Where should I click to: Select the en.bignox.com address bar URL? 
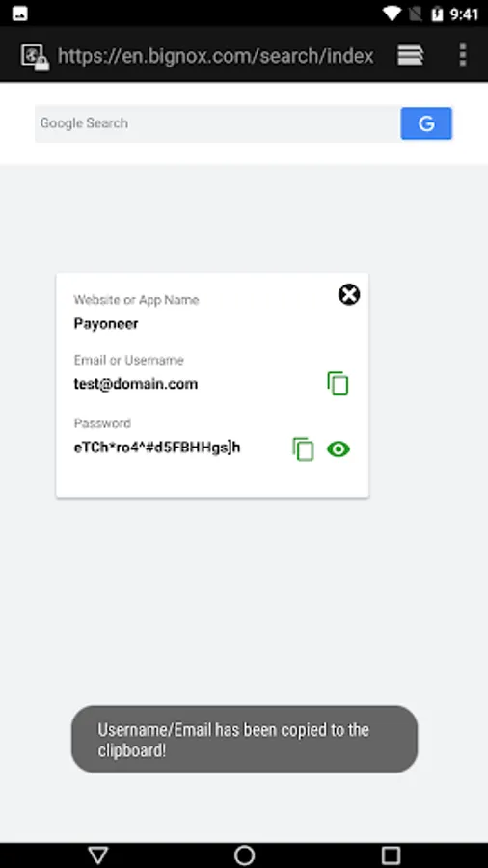tap(216, 56)
